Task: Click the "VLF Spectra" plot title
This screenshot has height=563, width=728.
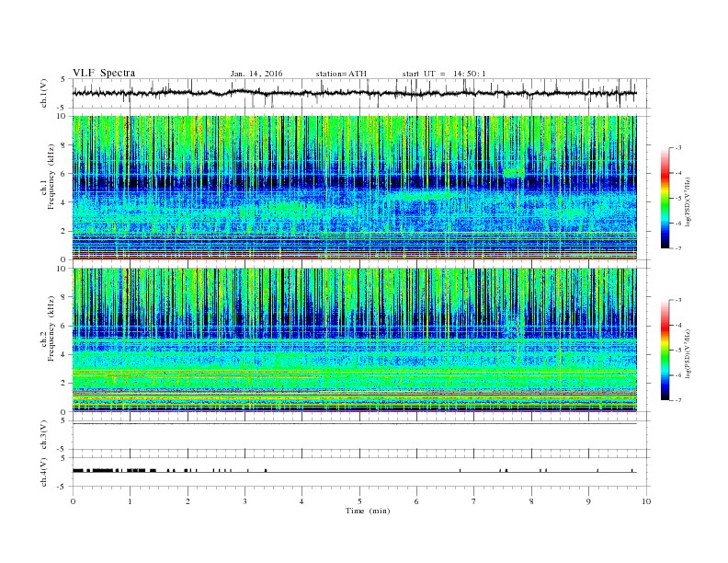Action: [104, 73]
